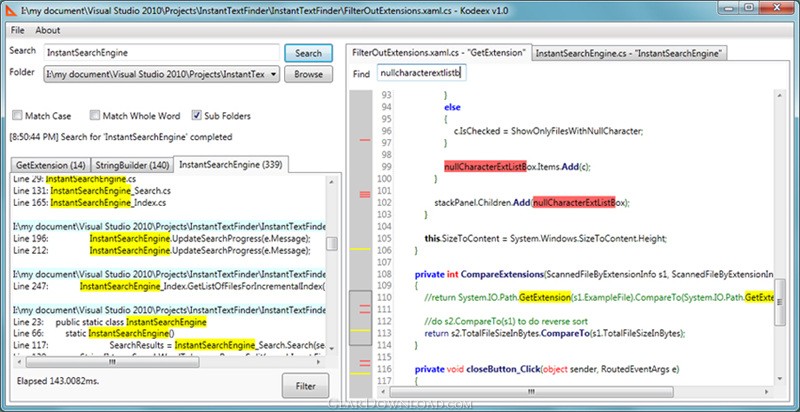Click the search completed status message
The image size is (800, 412).
[121, 137]
